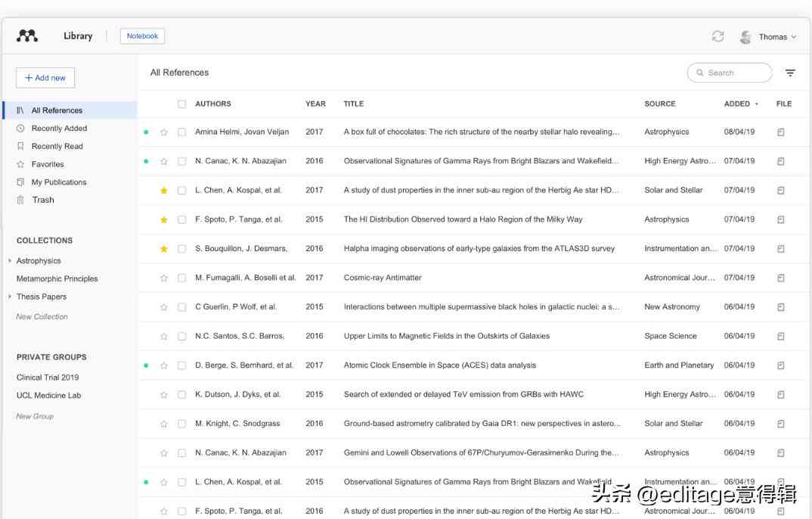812x519 pixels.
Task: Star the M. Fumagalli reference
Action: pos(164,278)
